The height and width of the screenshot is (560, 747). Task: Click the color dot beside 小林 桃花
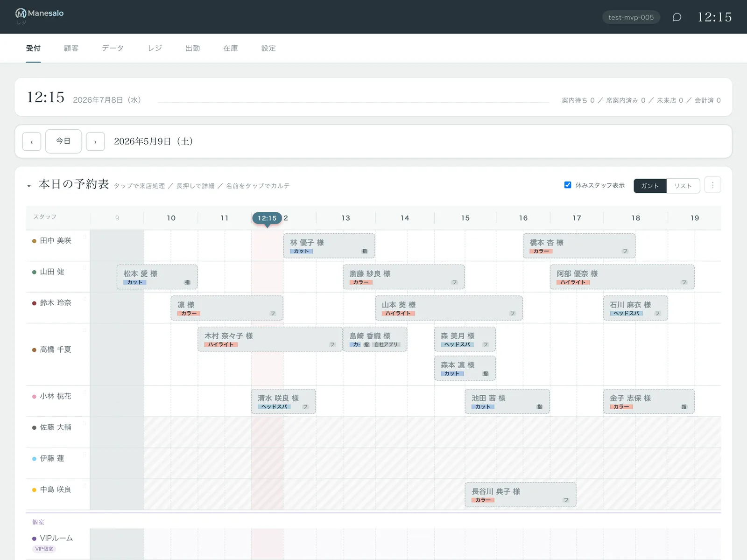tap(34, 397)
